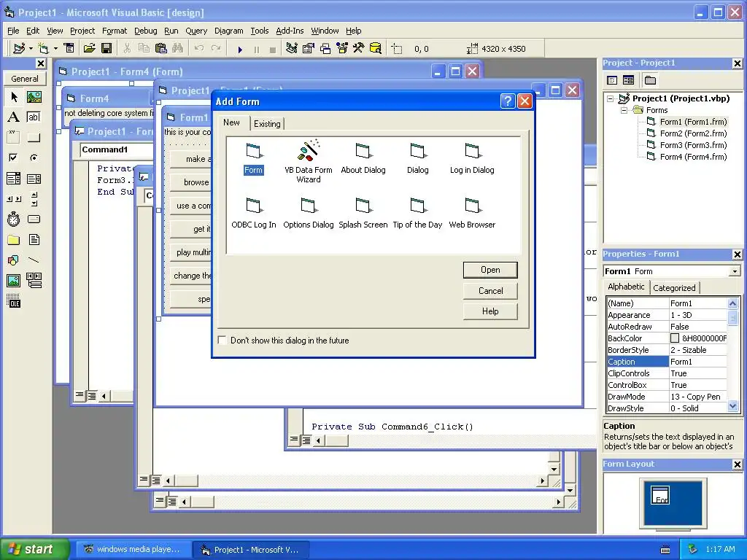Click the Cancel button in Add Form
Viewport: 747px width, 560px height.
(x=490, y=291)
